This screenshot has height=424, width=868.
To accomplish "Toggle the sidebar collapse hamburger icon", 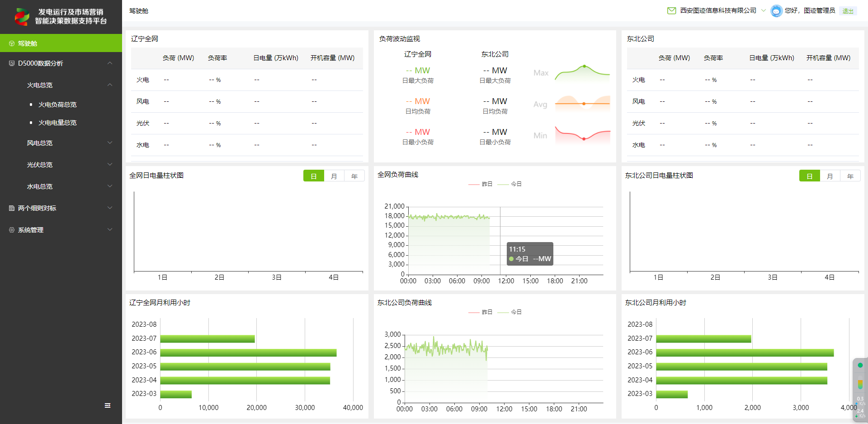I will (108, 405).
